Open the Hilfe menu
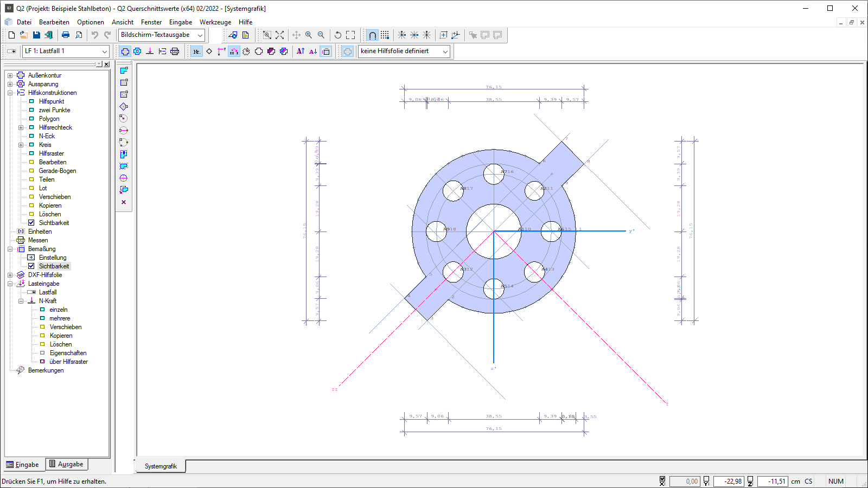868x488 pixels. point(246,22)
